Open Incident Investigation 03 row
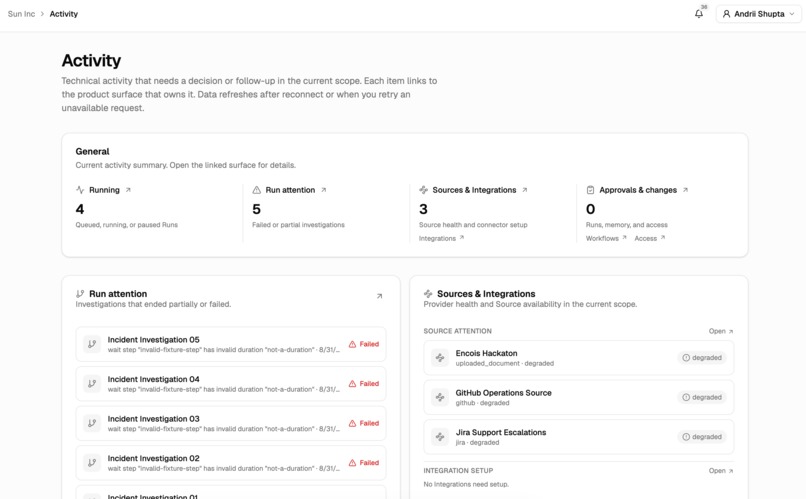The width and height of the screenshot is (806, 499). [x=231, y=423]
